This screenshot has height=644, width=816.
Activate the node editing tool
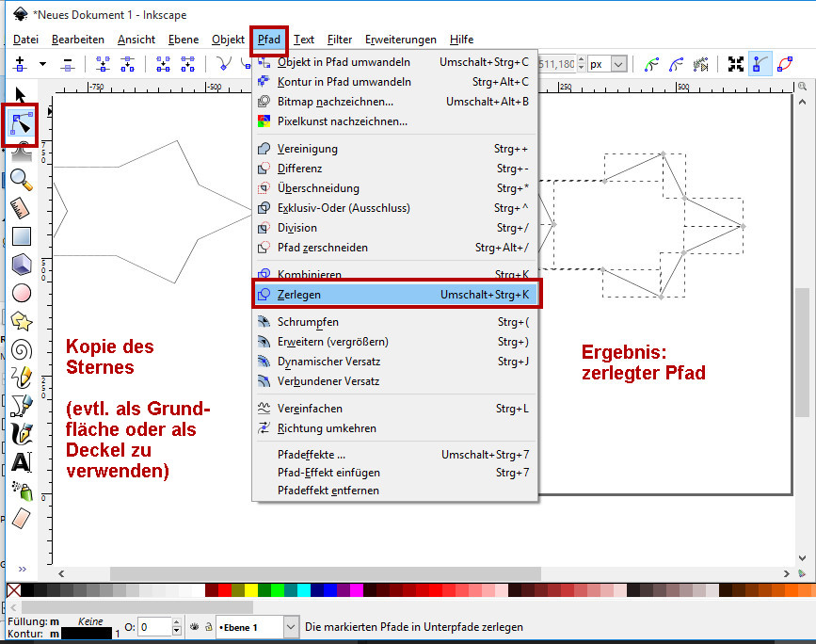coord(21,124)
